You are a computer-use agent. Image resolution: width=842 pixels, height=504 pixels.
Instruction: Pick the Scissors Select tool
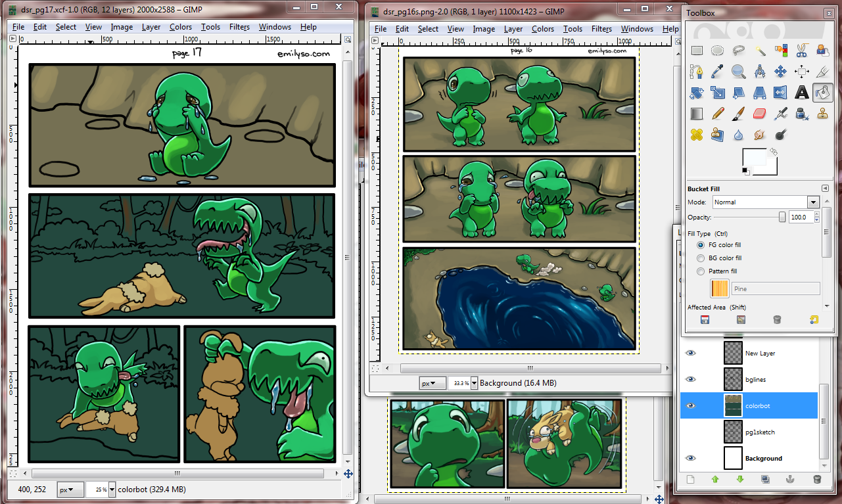[x=801, y=51]
